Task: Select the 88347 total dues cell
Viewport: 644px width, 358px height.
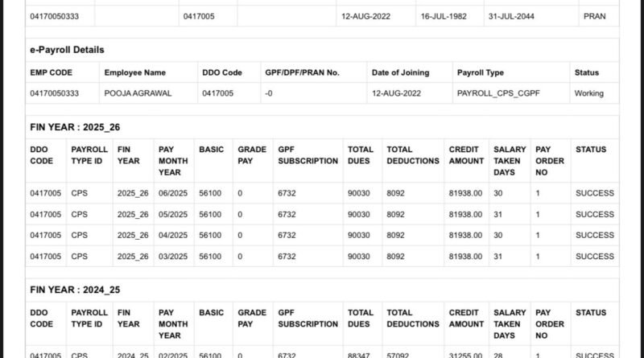Action: click(359, 354)
